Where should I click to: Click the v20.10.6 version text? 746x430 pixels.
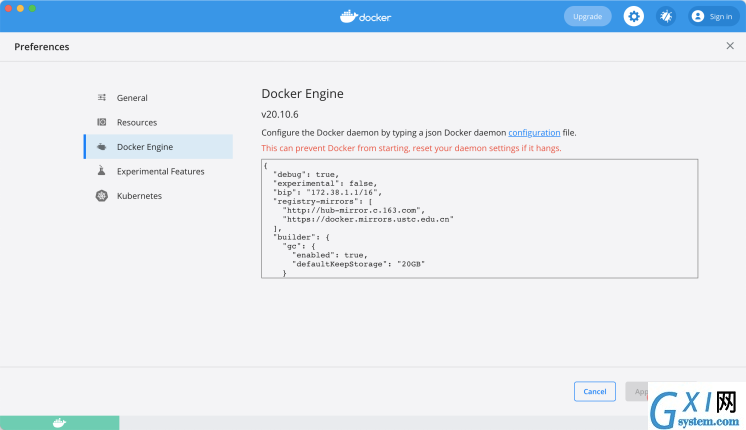point(280,115)
